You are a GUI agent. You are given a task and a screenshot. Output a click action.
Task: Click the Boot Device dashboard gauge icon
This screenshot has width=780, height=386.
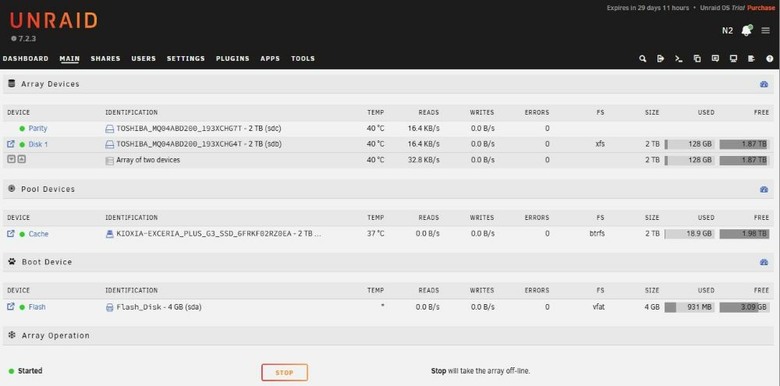coord(764,262)
